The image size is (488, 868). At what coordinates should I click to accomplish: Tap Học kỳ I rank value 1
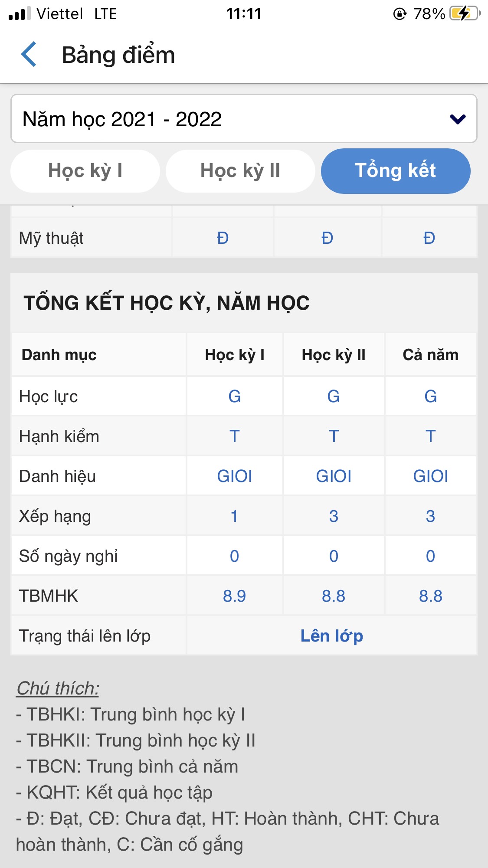pos(234,516)
